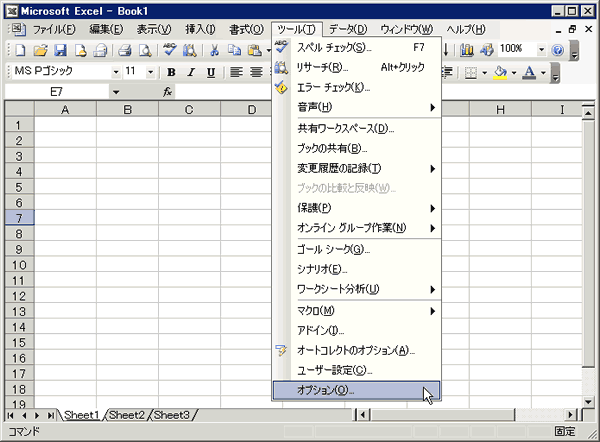Center align text
600x442 pixels.
(x=256, y=72)
